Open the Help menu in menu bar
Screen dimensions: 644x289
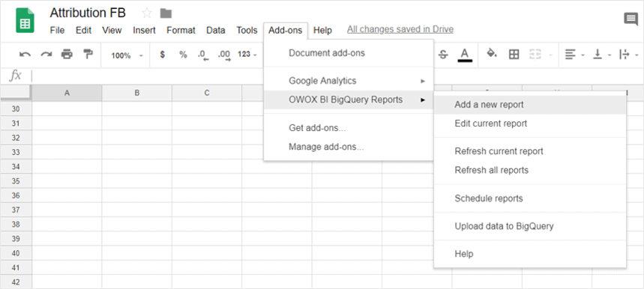[322, 30]
